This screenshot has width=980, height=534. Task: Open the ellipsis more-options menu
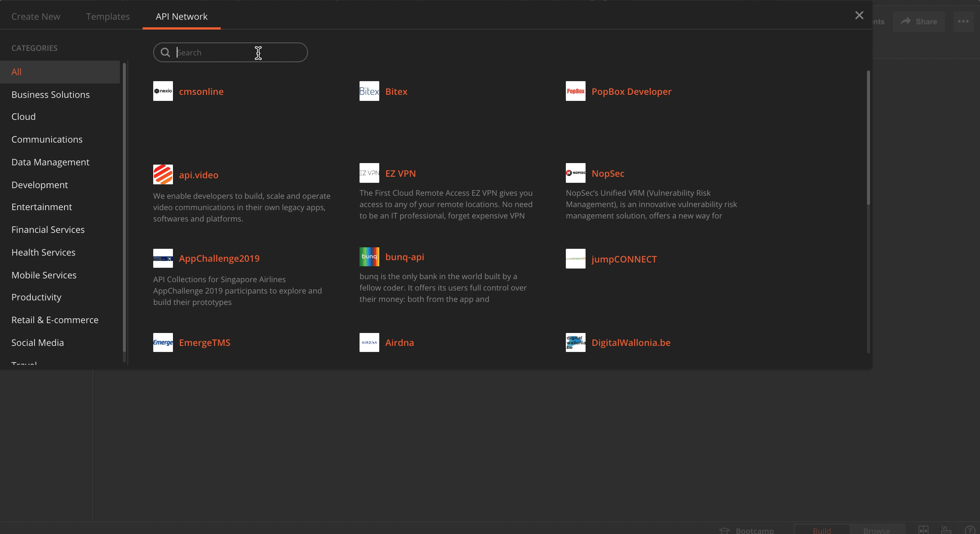[x=963, y=21]
